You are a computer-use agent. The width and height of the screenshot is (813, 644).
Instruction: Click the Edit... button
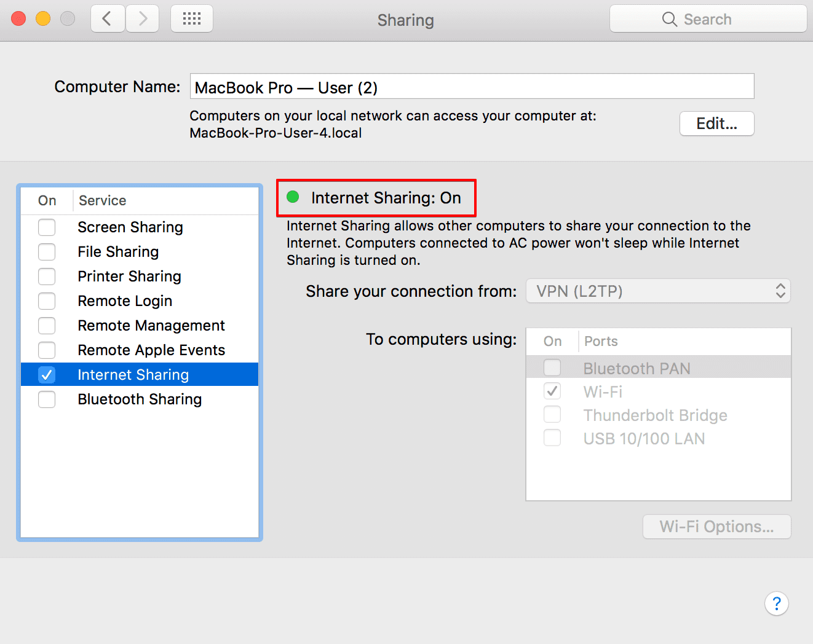point(716,124)
